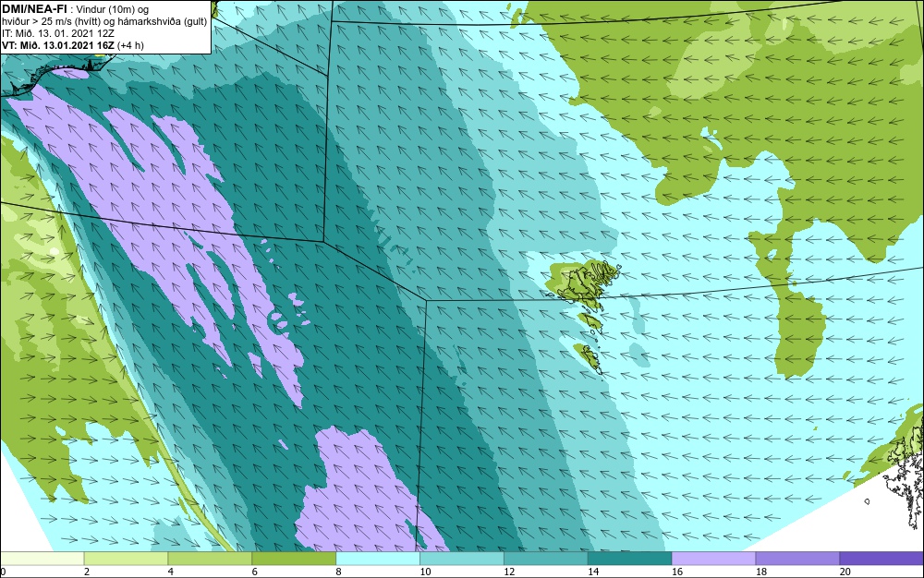Click the legend scale label '20'
Viewport: 924px width, 578px height.
pyautogui.click(x=845, y=572)
